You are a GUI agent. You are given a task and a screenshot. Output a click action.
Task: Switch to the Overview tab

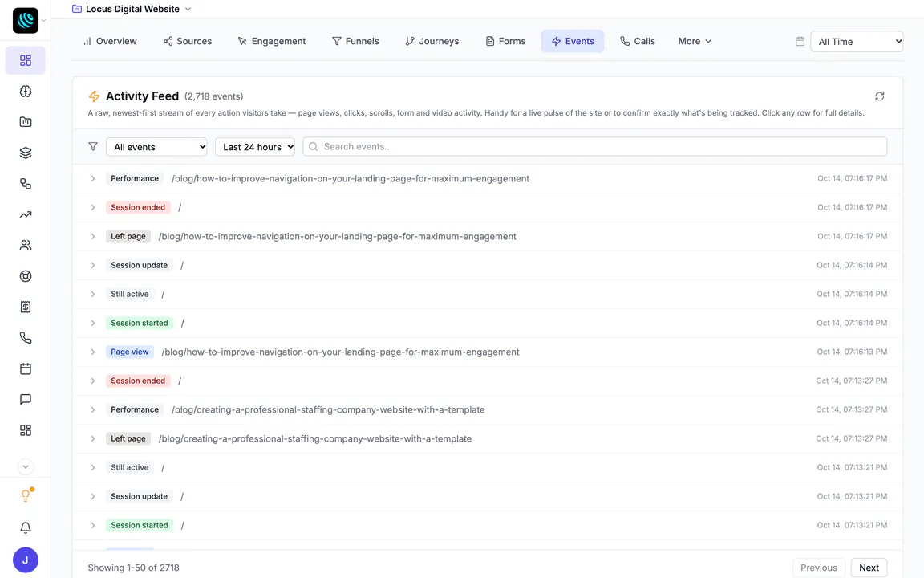[110, 41]
